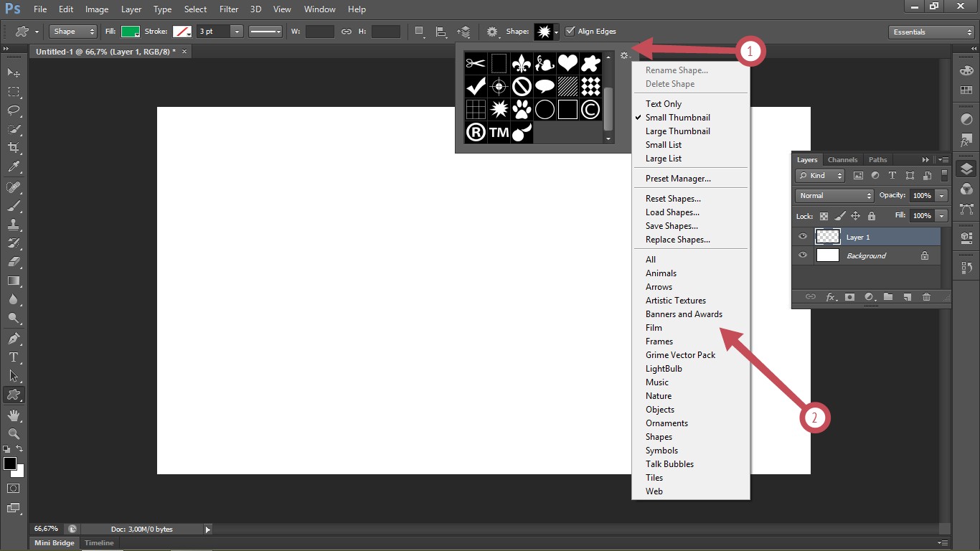The image size is (980, 551).
Task: Open path alignment options
Action: point(441,32)
